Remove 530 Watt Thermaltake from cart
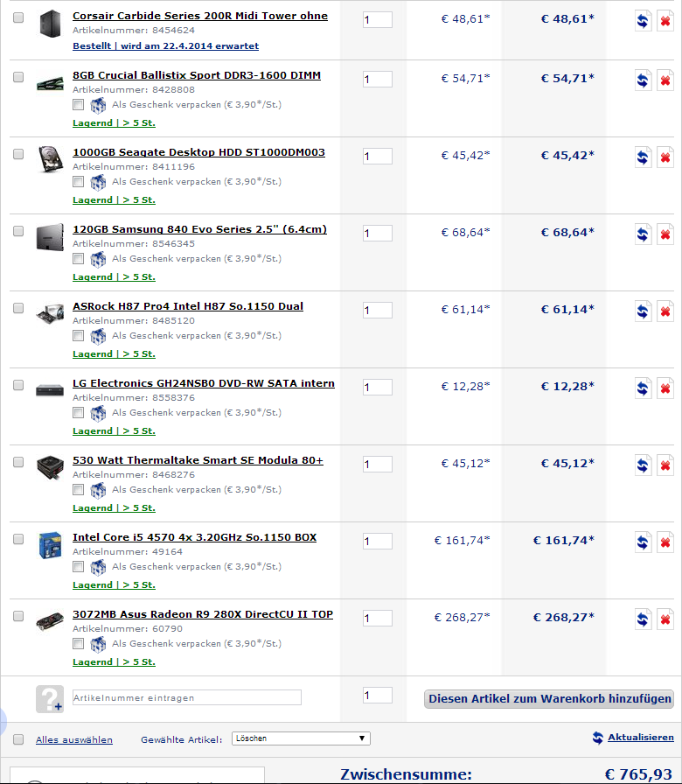This screenshot has height=784, width=682. [665, 465]
